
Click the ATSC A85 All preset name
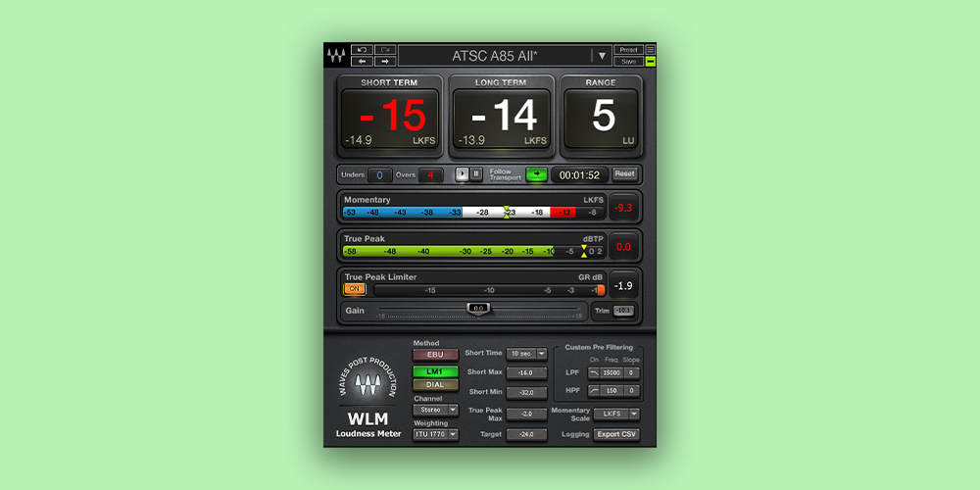pos(495,56)
